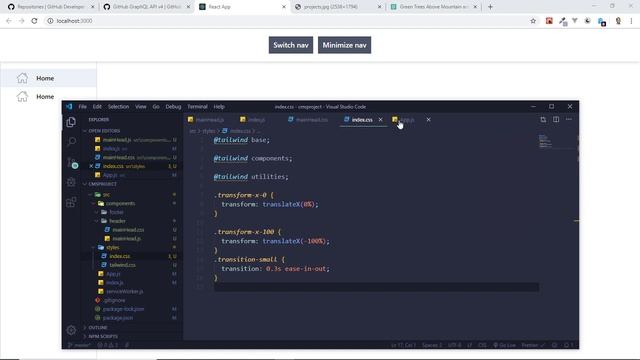
Task: Open the Help menu in VS Code
Action: [x=219, y=107]
